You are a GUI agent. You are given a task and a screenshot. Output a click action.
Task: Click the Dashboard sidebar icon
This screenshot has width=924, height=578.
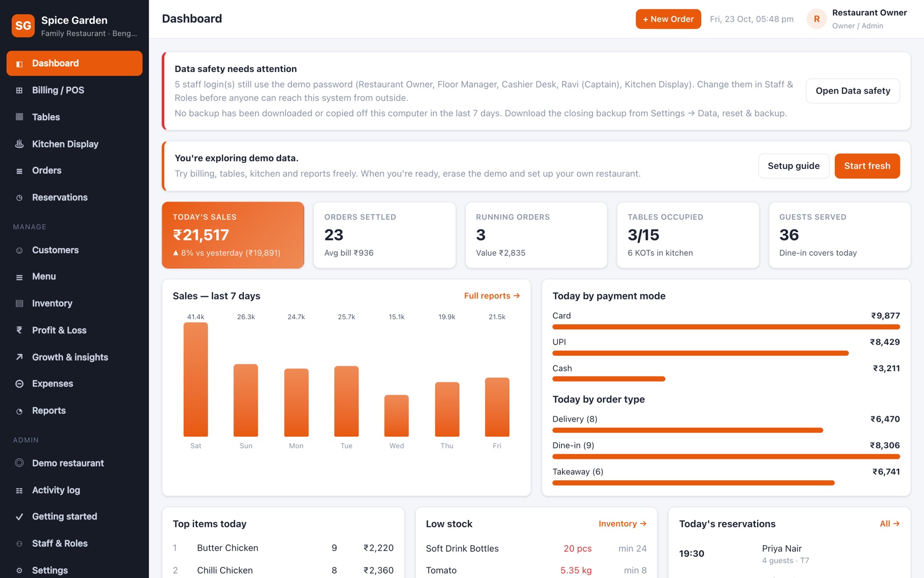pos(20,64)
